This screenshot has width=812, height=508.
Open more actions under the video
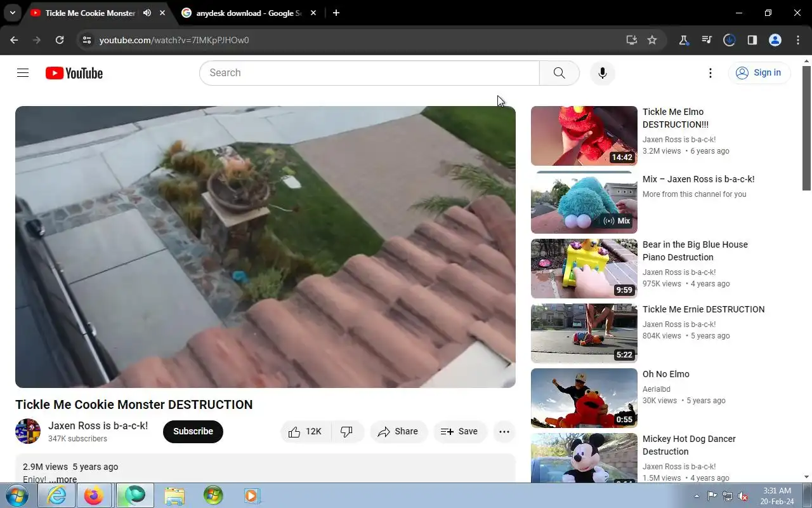(504, 432)
